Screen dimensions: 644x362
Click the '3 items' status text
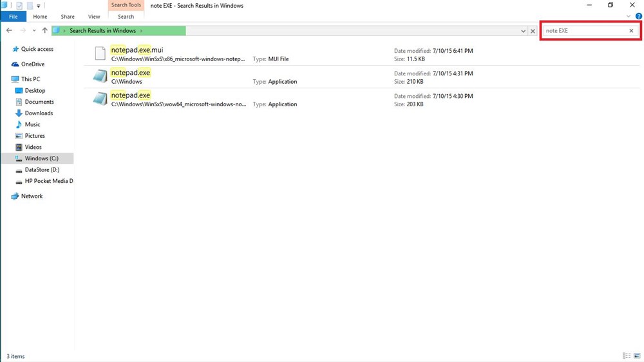[15, 356]
